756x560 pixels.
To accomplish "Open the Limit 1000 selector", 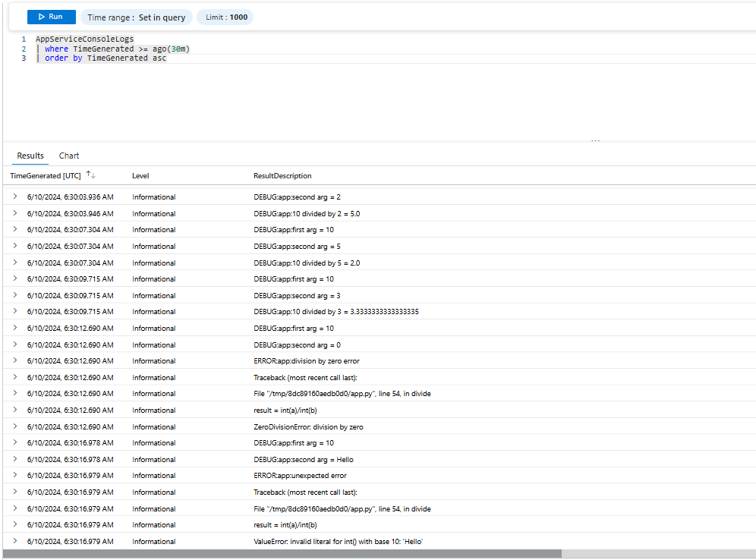I will click(224, 16).
